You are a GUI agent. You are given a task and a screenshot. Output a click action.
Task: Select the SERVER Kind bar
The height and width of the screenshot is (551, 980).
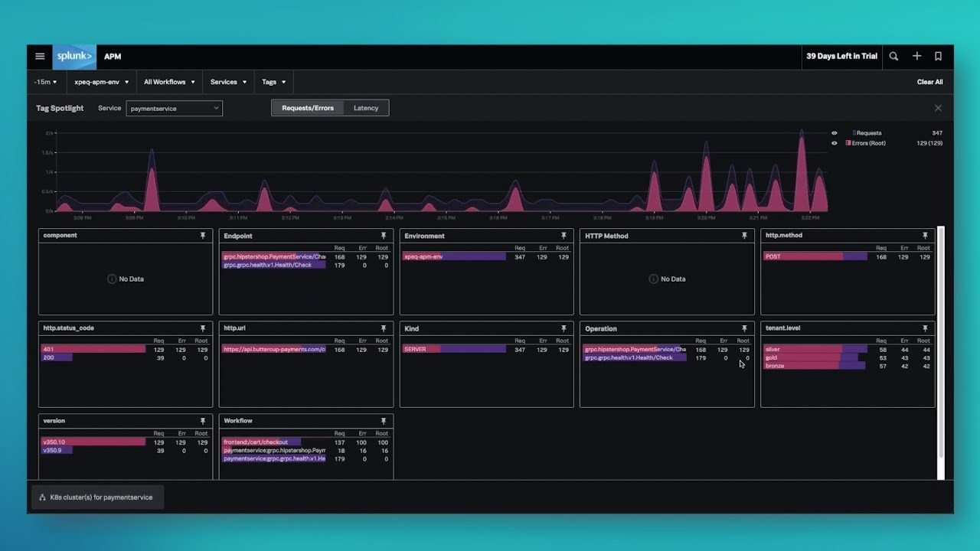tap(454, 350)
